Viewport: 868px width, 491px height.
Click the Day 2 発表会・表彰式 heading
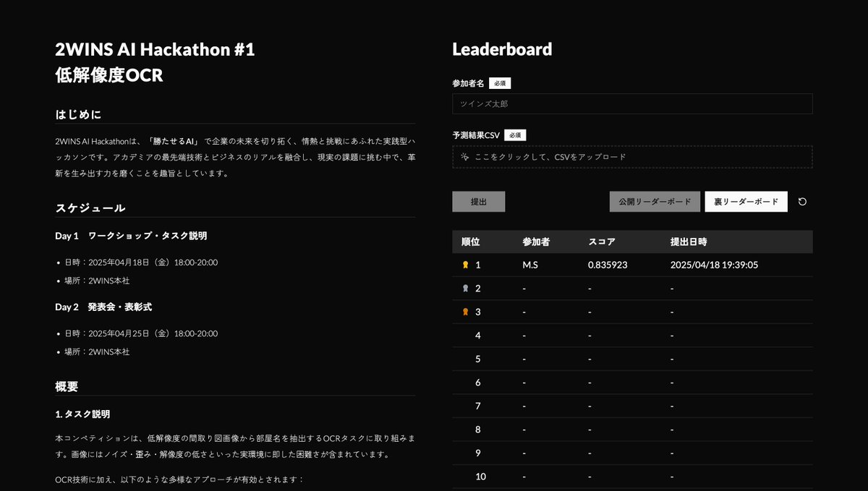103,307
